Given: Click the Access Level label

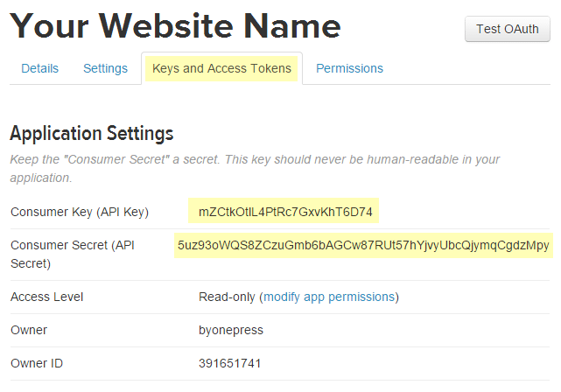Looking at the screenshot, I should pyautogui.click(x=46, y=297).
